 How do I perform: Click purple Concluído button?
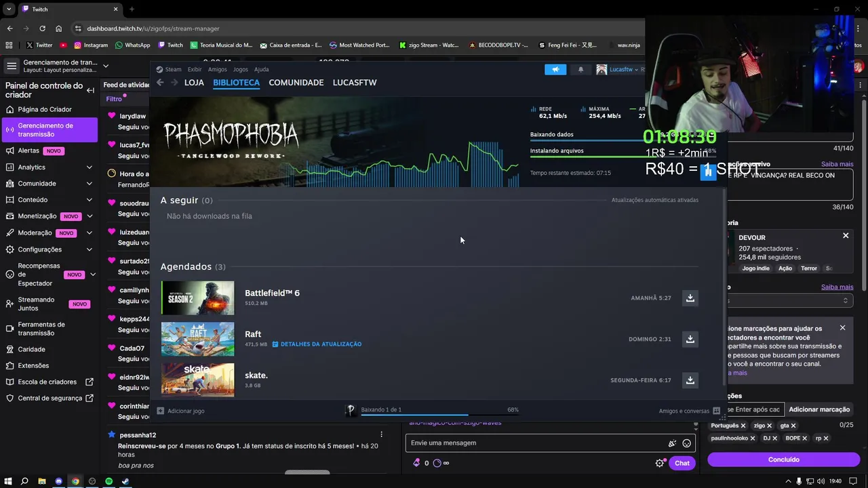[783, 460]
